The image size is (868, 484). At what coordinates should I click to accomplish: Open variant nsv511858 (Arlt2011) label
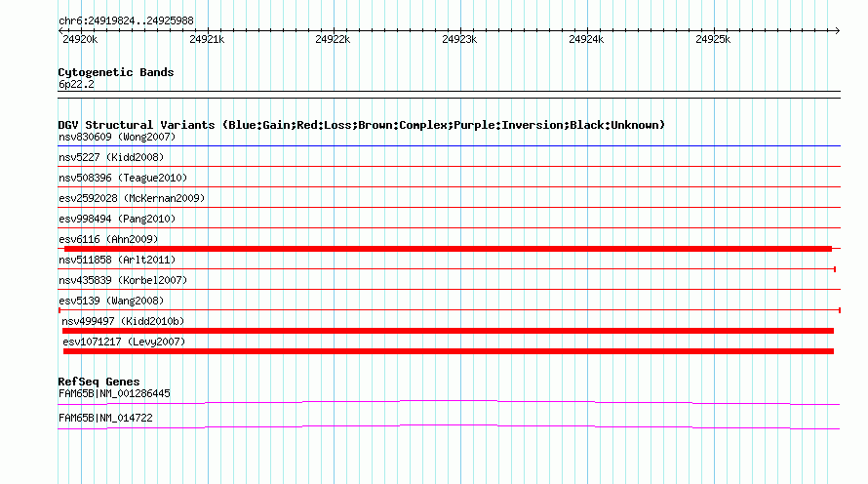pyautogui.click(x=117, y=260)
